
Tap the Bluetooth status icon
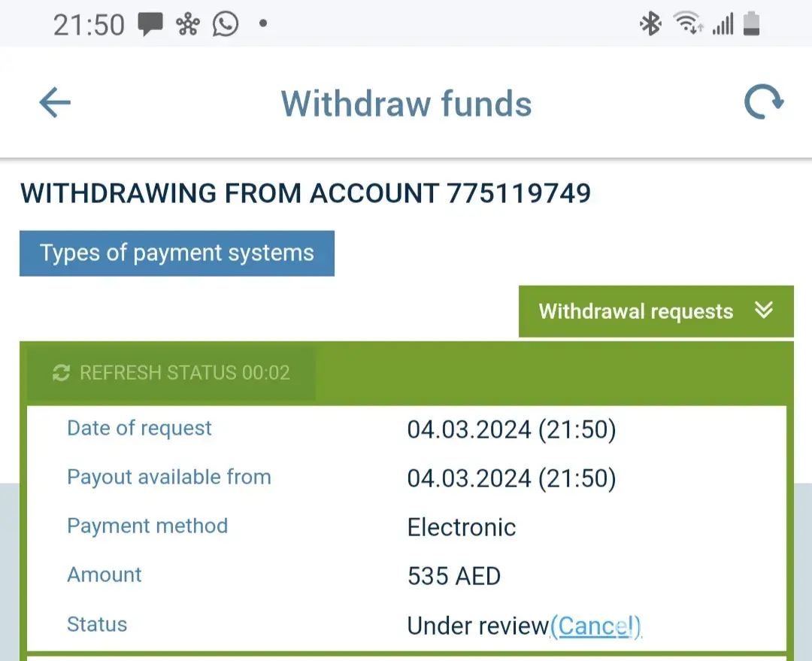click(650, 25)
